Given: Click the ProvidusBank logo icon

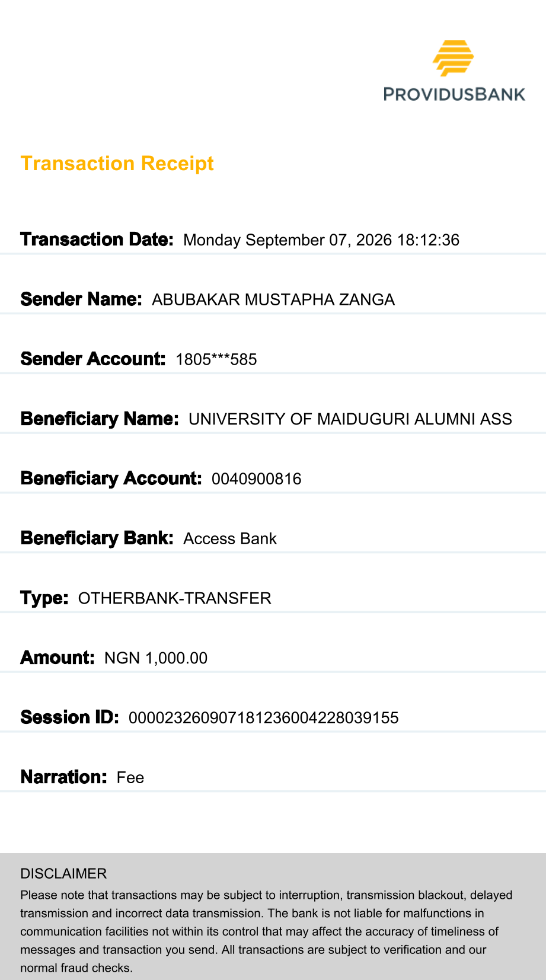Looking at the screenshot, I should (x=454, y=58).
